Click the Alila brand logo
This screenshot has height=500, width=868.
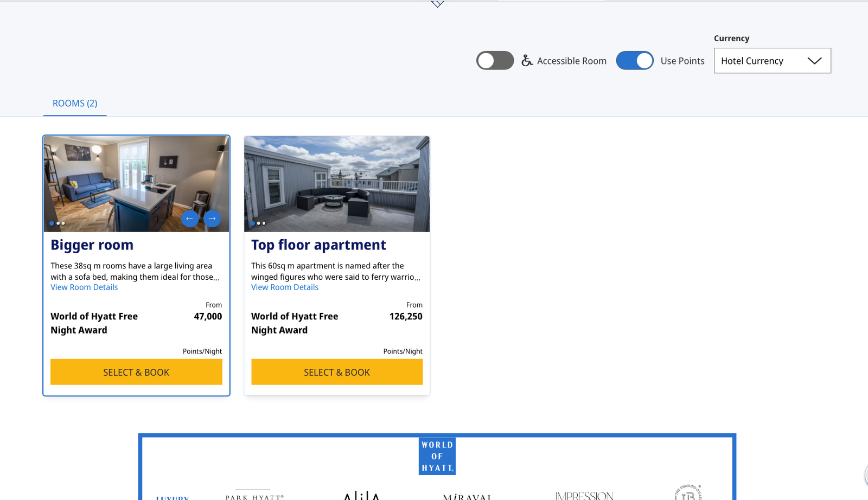click(362, 495)
